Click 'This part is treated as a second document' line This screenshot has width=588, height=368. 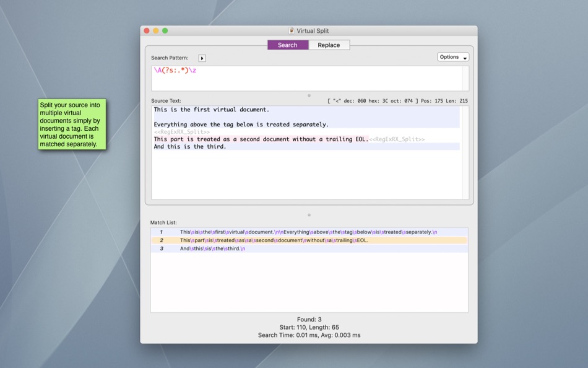click(x=261, y=139)
